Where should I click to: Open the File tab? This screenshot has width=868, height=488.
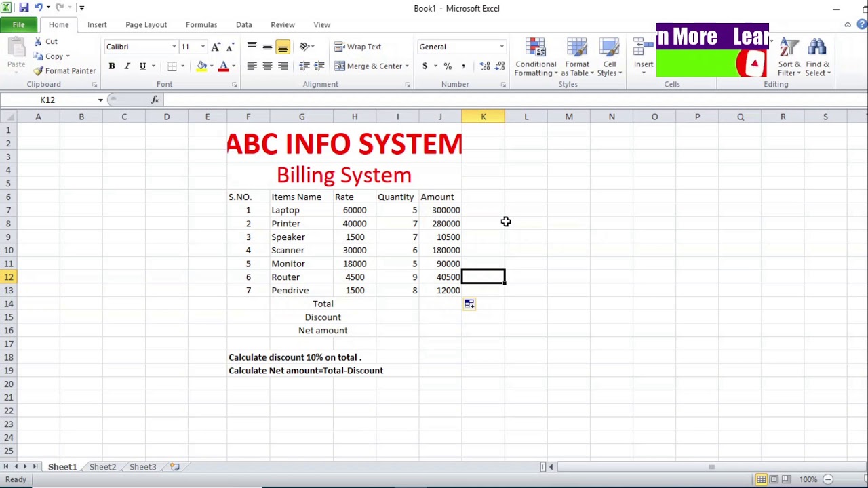(x=18, y=25)
